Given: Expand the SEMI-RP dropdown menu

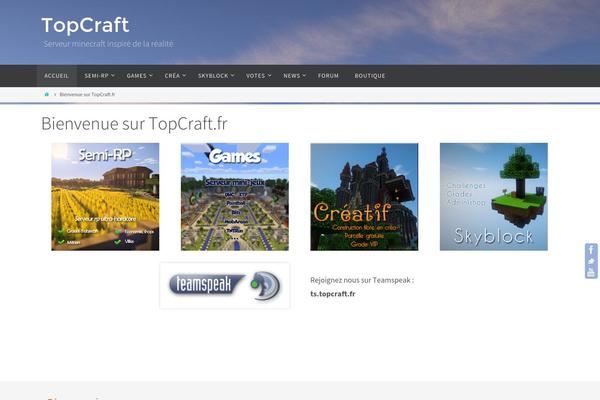Looking at the screenshot, I should tap(99, 76).
